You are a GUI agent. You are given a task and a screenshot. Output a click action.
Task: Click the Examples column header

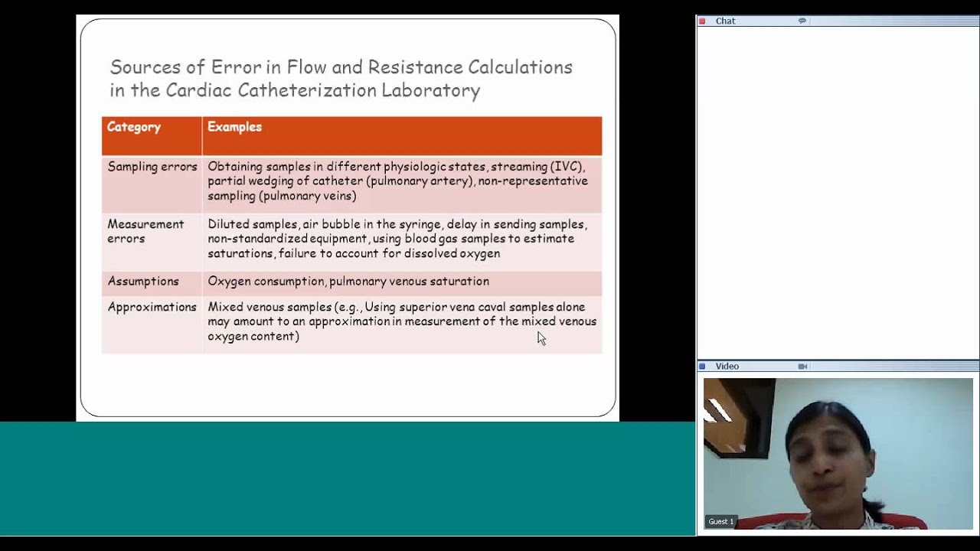click(402, 136)
